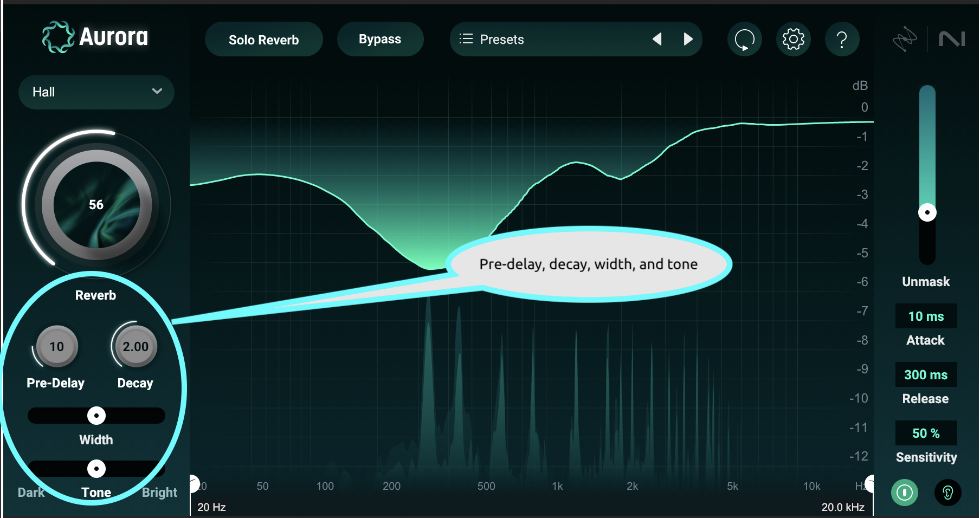This screenshot has width=980, height=518.
Task: Open the Hall reverb type dropdown
Action: click(x=96, y=92)
